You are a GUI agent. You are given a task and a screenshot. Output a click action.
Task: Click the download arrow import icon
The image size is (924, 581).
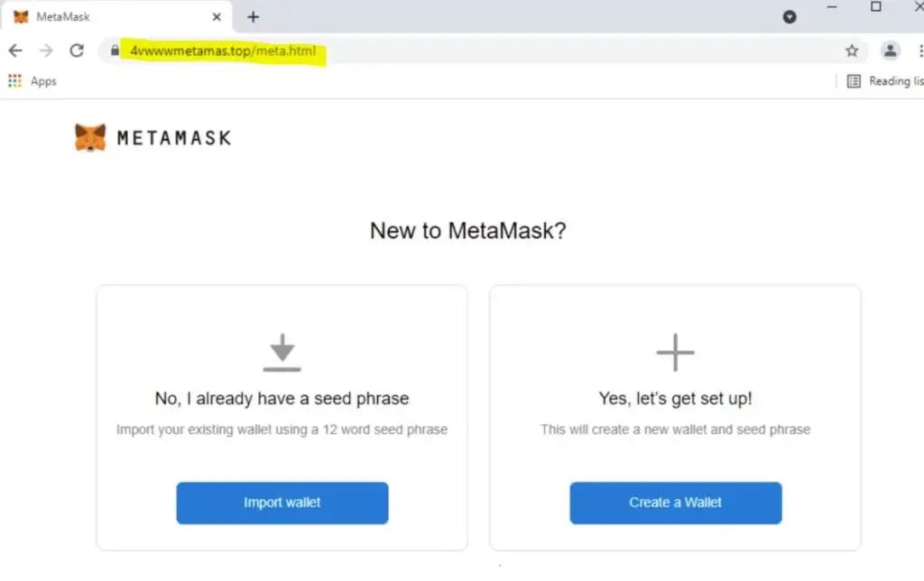282,352
